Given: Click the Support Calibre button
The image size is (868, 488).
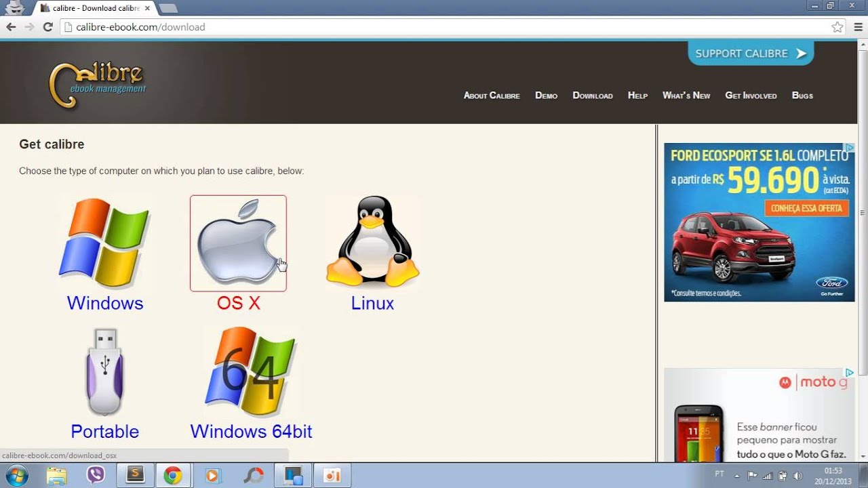Looking at the screenshot, I should 751,54.
